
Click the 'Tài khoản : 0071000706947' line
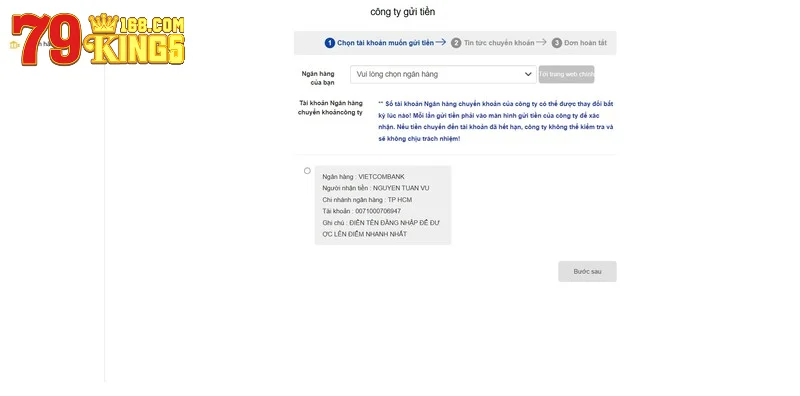361,211
